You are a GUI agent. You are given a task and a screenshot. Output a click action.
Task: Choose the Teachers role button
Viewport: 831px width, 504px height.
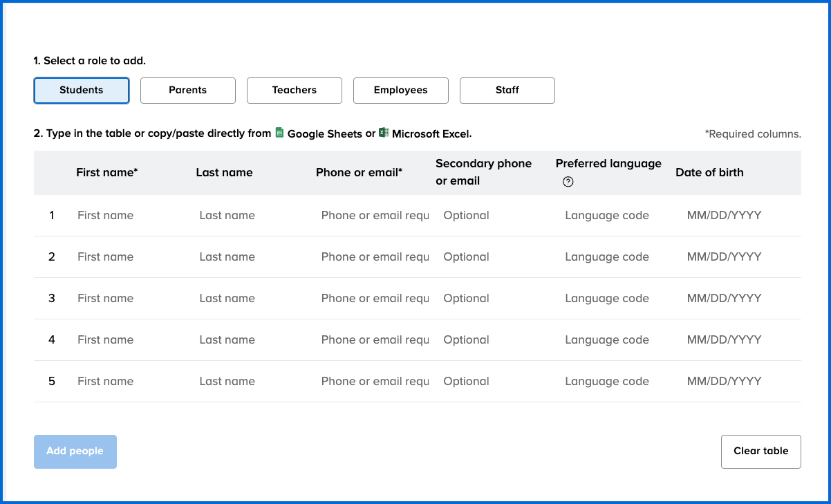coord(295,90)
